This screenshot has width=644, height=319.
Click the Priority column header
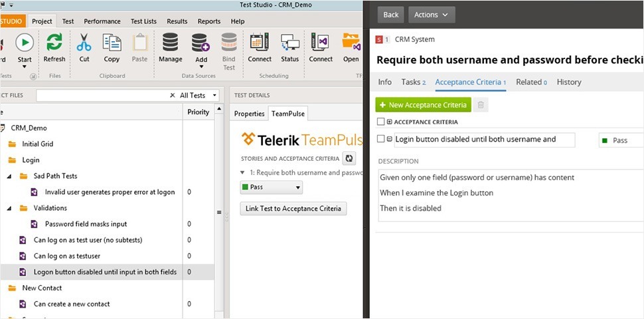[x=199, y=112]
